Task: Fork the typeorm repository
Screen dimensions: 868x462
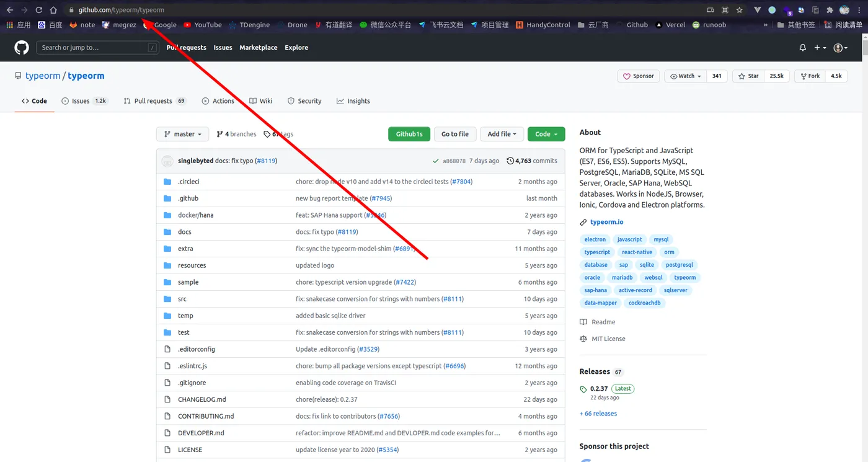Action: (809, 76)
